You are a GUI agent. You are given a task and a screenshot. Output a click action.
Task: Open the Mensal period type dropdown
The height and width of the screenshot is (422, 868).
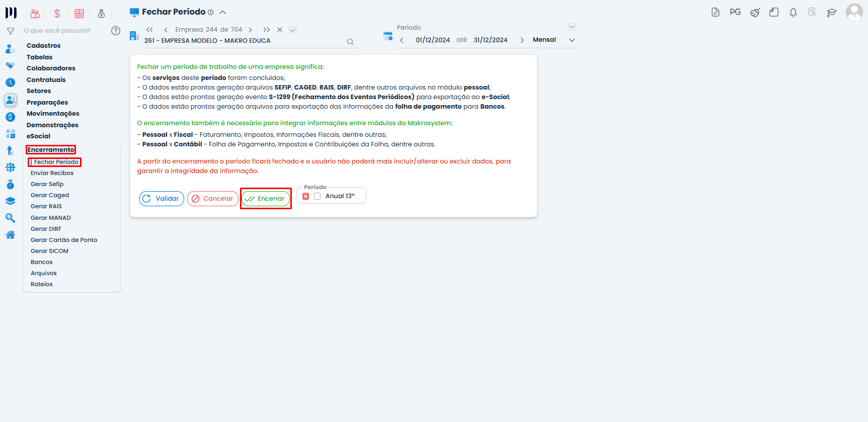(554, 40)
